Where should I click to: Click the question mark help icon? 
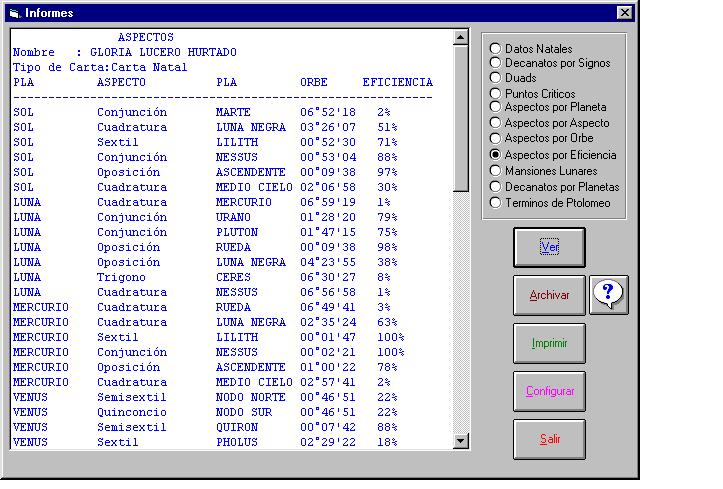coord(609,294)
